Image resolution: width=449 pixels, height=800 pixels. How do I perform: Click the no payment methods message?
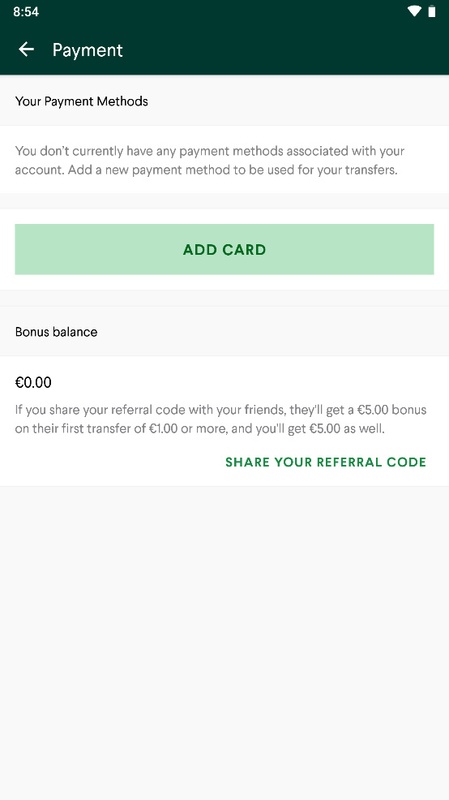[210, 160]
